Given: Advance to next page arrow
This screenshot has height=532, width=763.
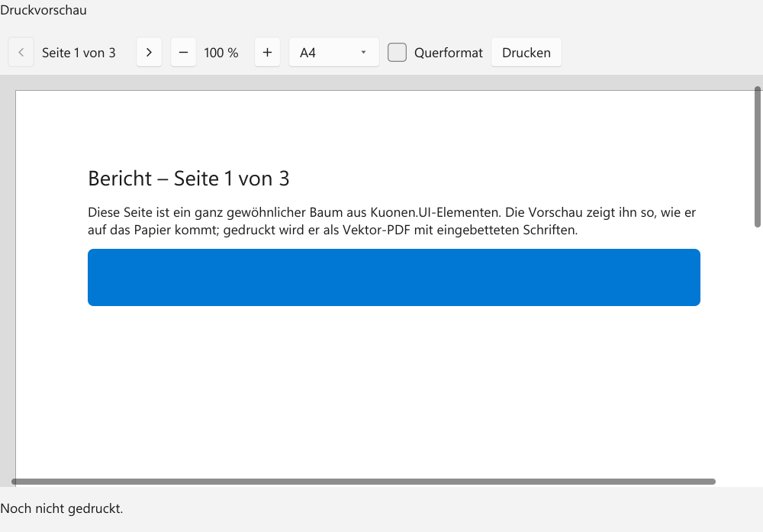Looking at the screenshot, I should coord(149,52).
